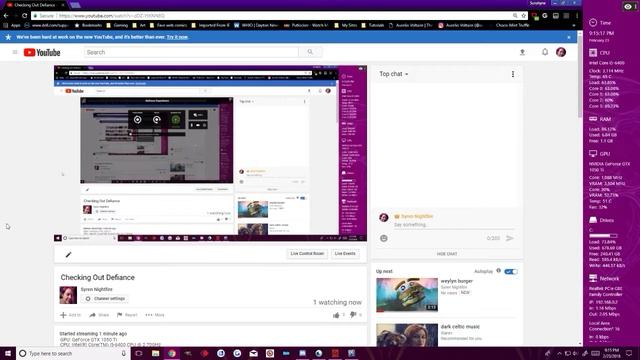
Task: Show hidden system tray icons
Action: click(559, 353)
